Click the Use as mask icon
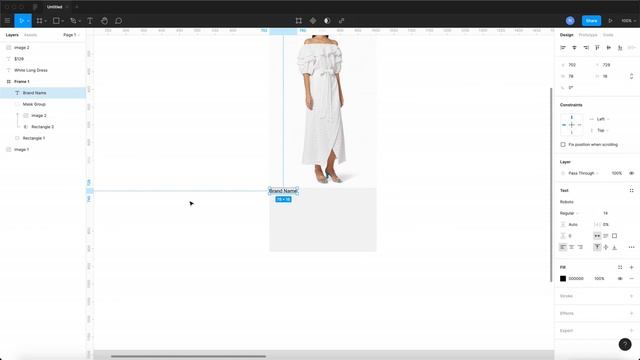The width and height of the screenshot is (640, 360). pyautogui.click(x=327, y=21)
